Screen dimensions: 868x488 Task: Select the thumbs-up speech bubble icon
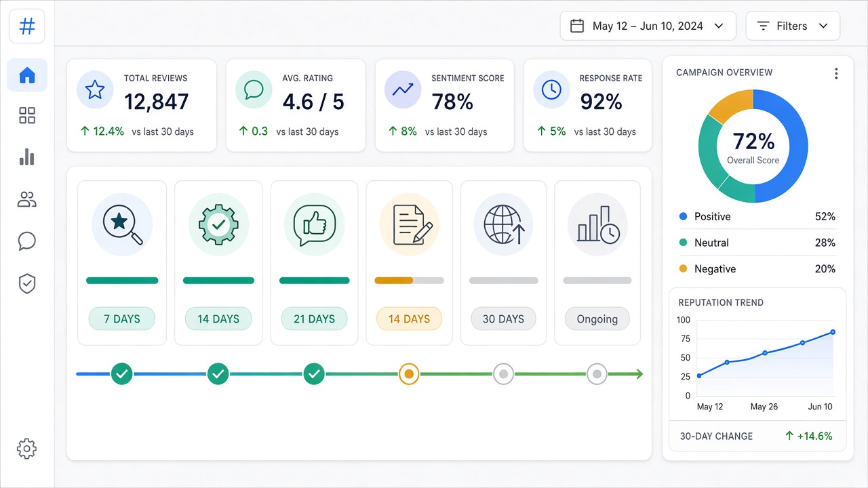(315, 224)
